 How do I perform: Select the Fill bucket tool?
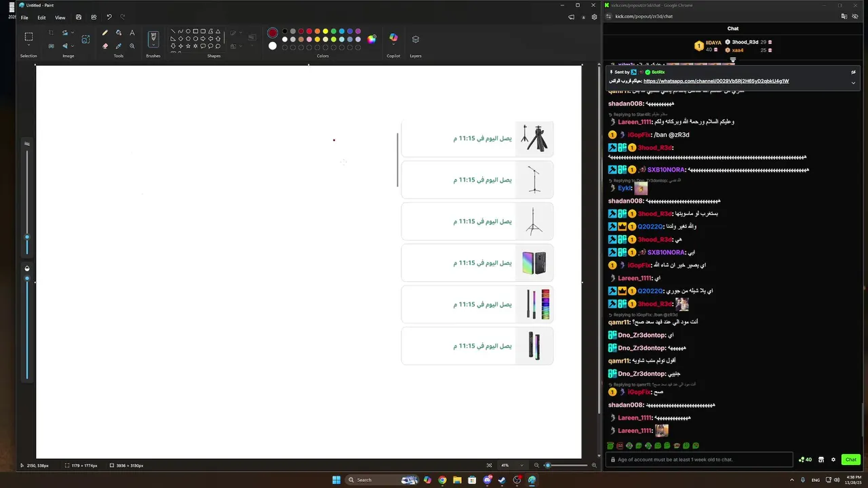[x=119, y=33]
